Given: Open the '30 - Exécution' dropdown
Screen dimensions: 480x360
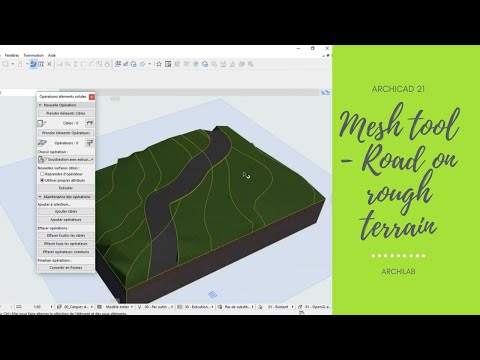Looking at the screenshot, I should coord(196,307).
